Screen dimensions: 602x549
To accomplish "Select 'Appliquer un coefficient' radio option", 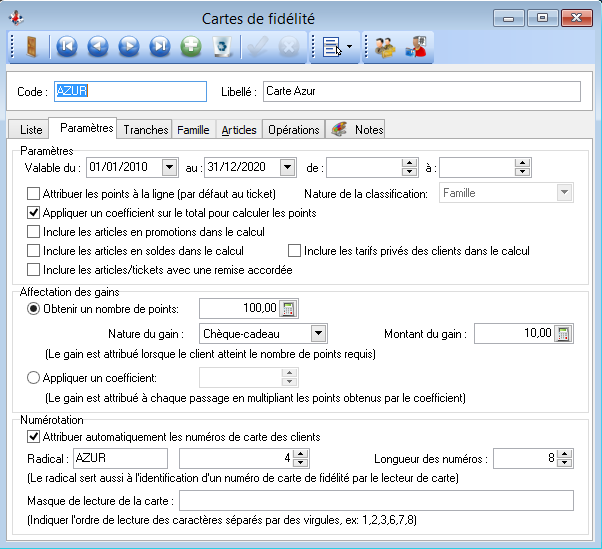I will click(x=35, y=378).
